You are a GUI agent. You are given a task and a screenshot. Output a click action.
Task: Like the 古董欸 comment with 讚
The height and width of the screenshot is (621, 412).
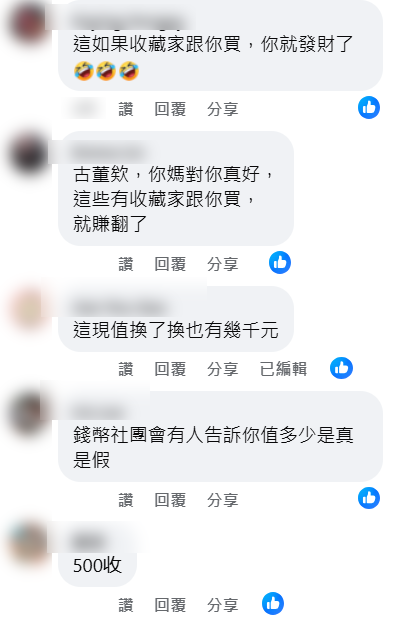coord(126,264)
